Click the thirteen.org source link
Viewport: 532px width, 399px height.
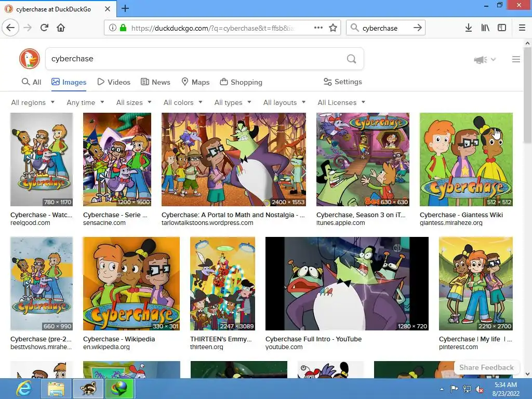(207, 347)
